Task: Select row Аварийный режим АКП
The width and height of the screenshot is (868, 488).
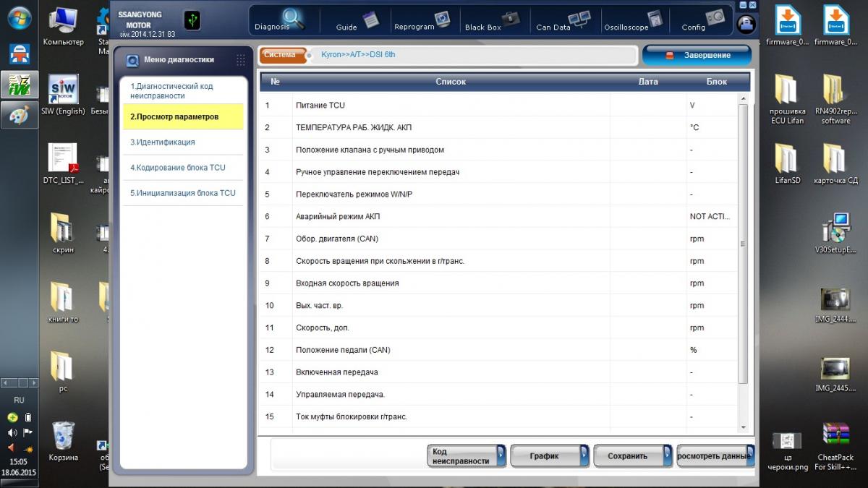Action: [x=498, y=217]
